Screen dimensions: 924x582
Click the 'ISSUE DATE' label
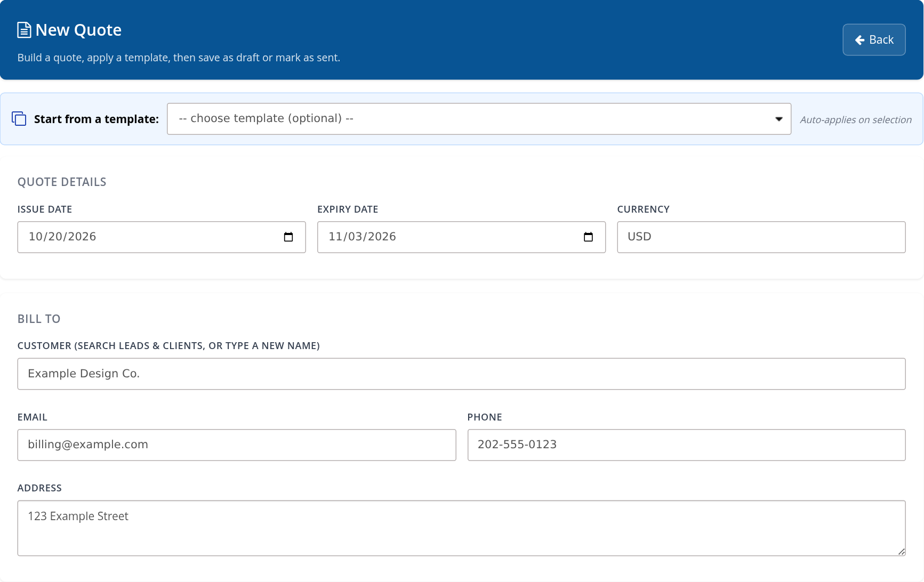[45, 209]
